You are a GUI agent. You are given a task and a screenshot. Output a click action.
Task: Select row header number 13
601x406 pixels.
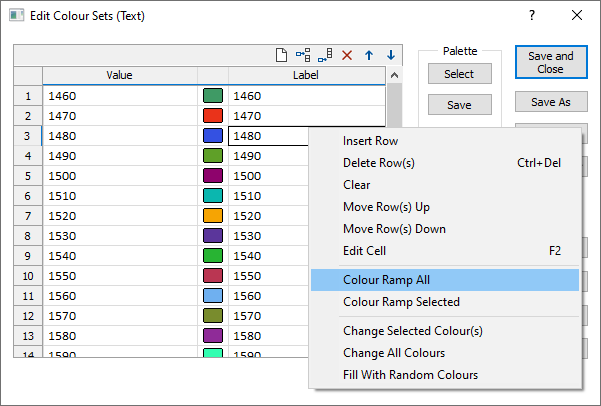point(28,336)
